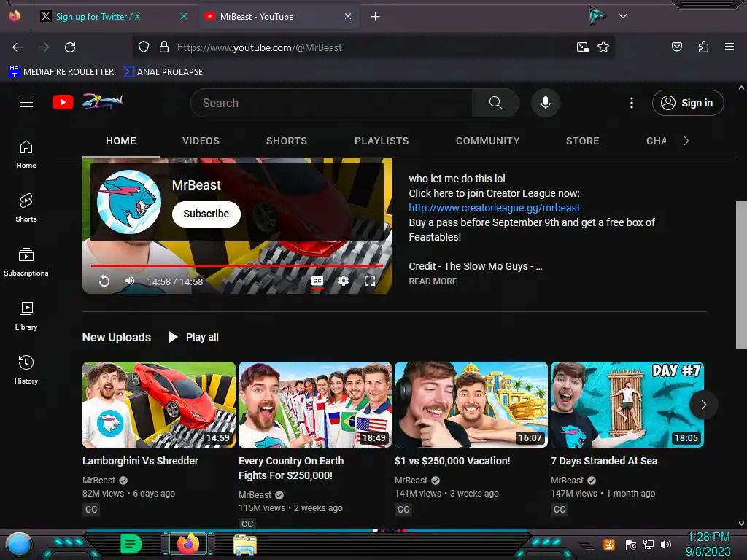The width and height of the screenshot is (747, 560).
Task: Bookmark this page with star icon
Action: coord(603,47)
